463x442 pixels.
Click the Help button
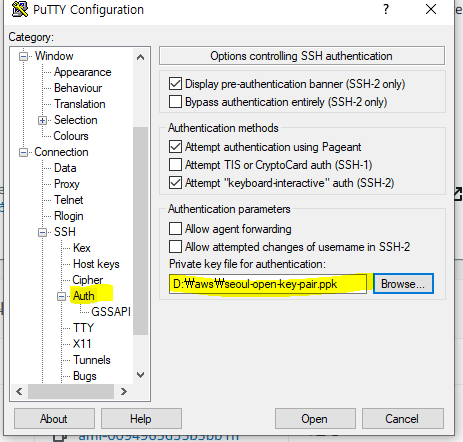pyautogui.click(x=141, y=419)
